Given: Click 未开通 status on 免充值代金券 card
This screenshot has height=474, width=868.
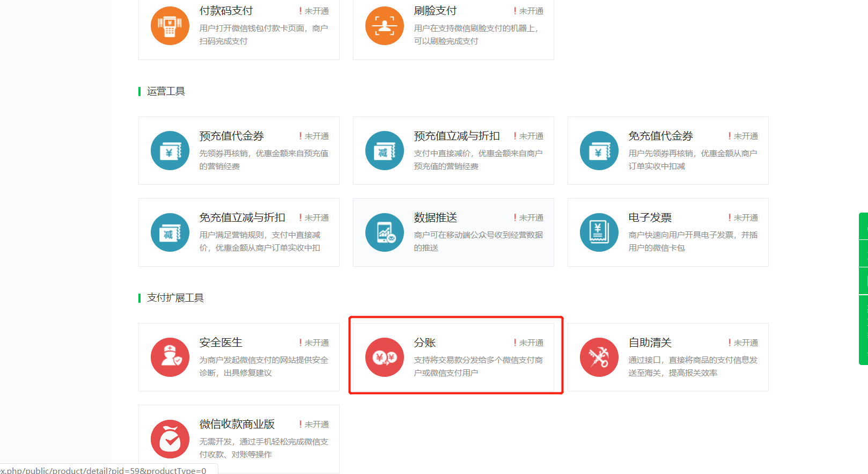Looking at the screenshot, I should pos(743,136).
